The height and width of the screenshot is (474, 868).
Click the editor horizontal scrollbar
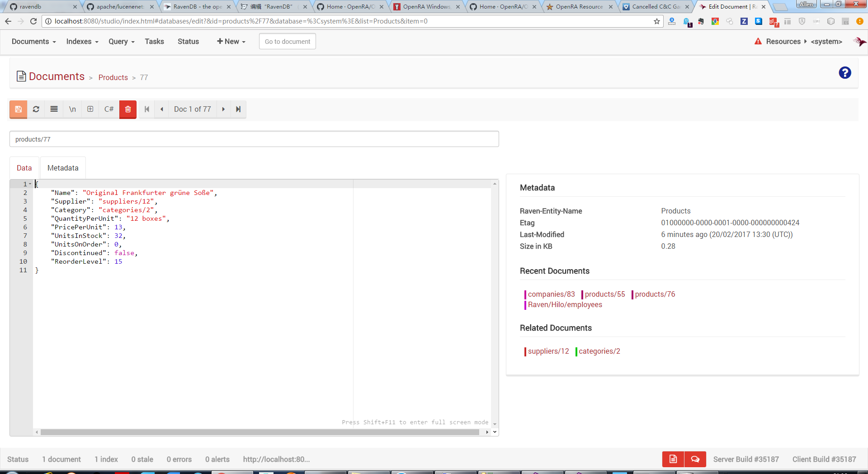[259, 432]
